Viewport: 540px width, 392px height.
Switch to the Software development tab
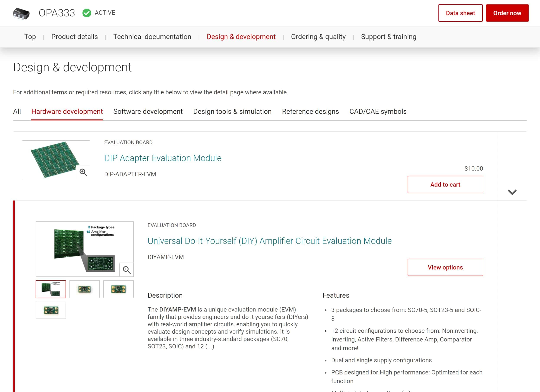point(148,111)
